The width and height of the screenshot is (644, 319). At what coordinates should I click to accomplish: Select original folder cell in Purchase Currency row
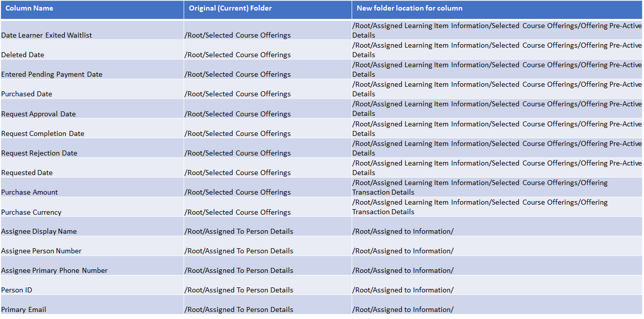[268, 207]
